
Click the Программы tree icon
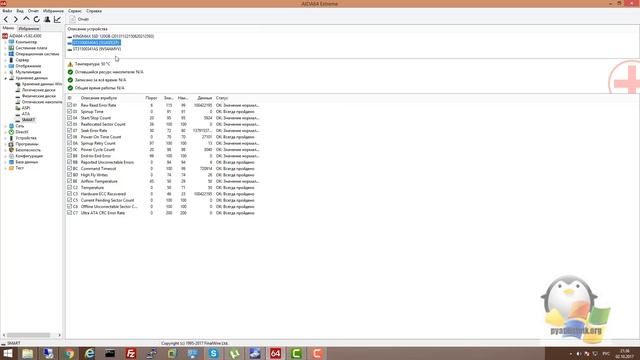(11, 144)
